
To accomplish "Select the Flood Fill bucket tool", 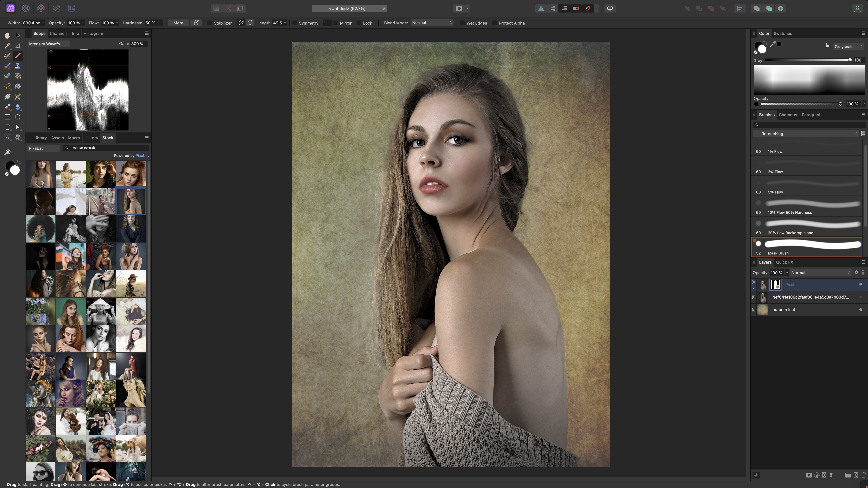I will [17, 87].
